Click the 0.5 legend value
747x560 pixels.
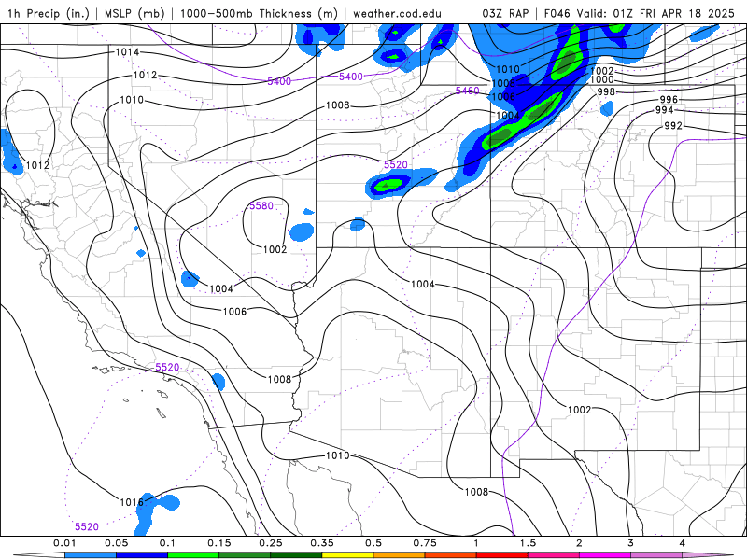[373, 543]
